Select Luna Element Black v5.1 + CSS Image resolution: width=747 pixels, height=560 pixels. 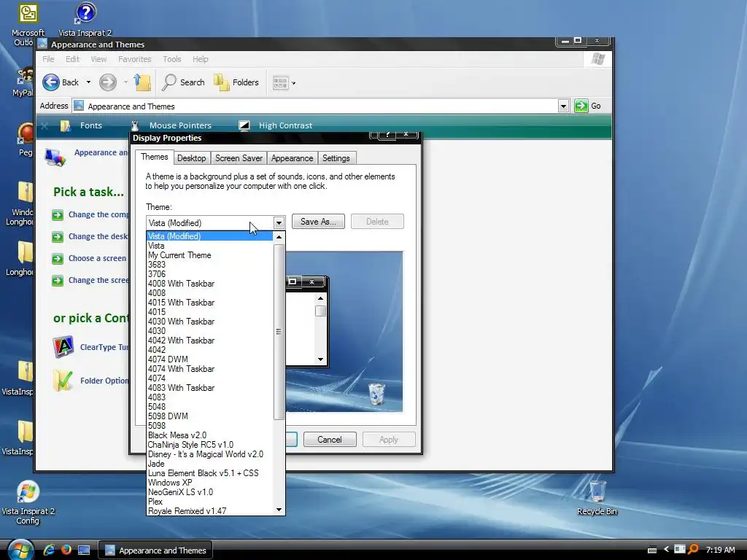209,472
